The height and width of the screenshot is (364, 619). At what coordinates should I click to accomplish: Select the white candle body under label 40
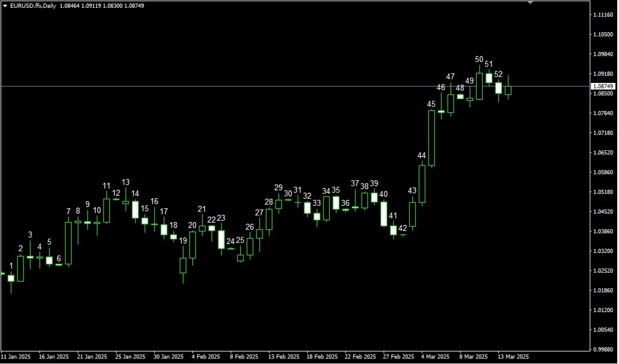point(384,214)
